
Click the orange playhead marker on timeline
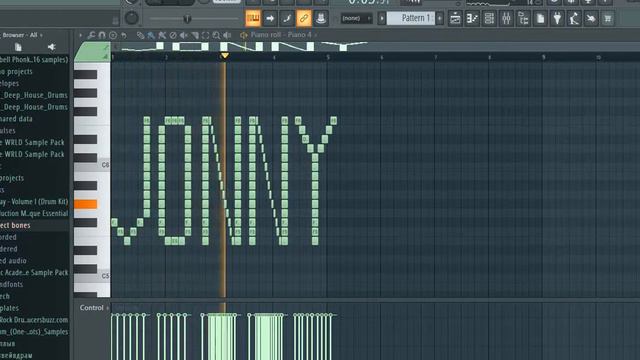pos(224,56)
